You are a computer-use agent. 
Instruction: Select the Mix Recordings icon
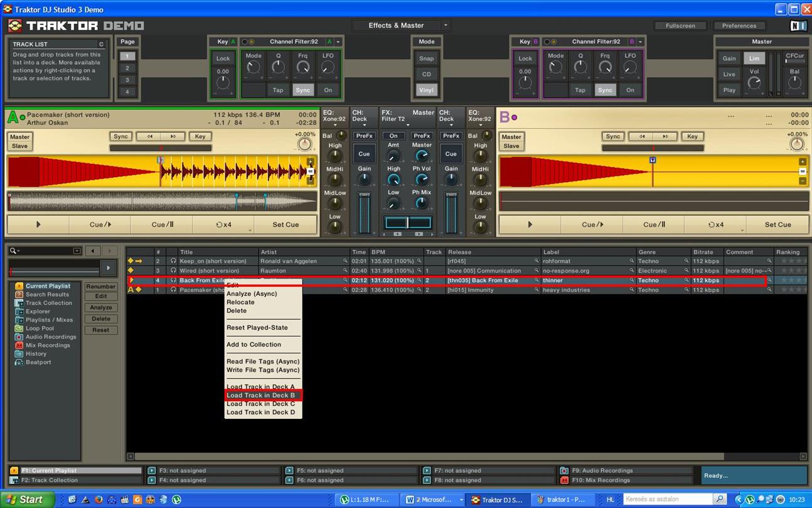click(19, 345)
